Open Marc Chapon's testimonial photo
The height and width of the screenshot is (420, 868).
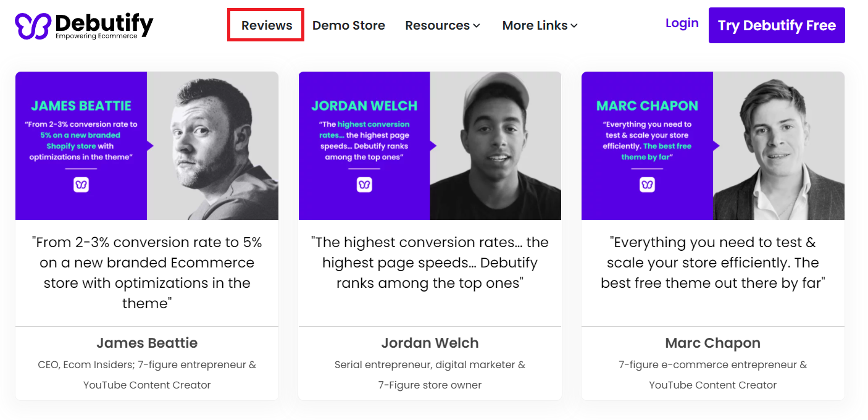[778, 146]
